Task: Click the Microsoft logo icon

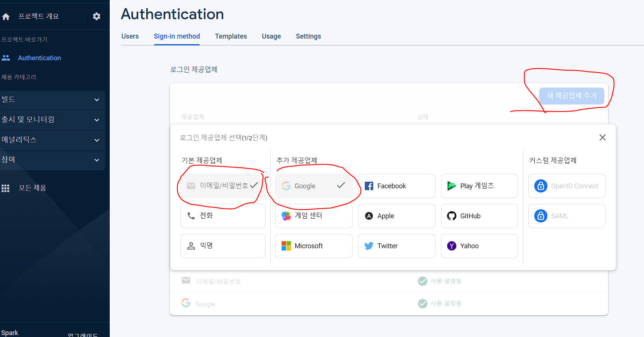Action: (x=286, y=246)
